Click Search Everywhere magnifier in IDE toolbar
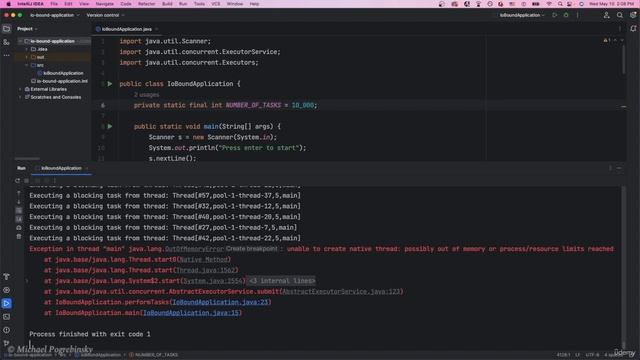640x360 pixels. [620, 15]
